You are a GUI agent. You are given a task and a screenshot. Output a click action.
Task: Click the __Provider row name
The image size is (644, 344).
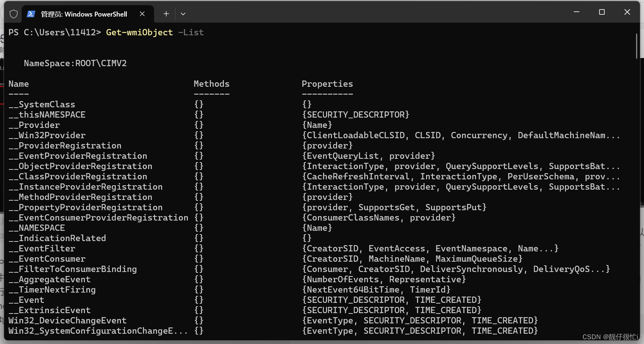tap(34, 125)
